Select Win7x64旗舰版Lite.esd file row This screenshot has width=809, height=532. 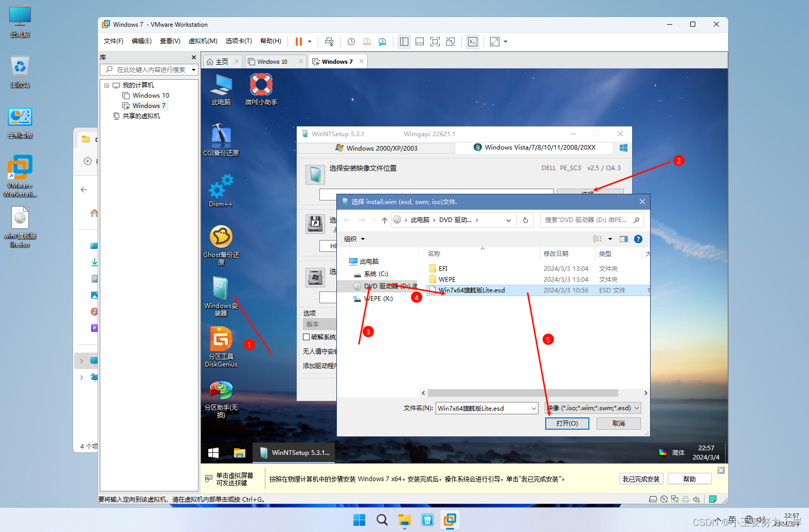537,290
